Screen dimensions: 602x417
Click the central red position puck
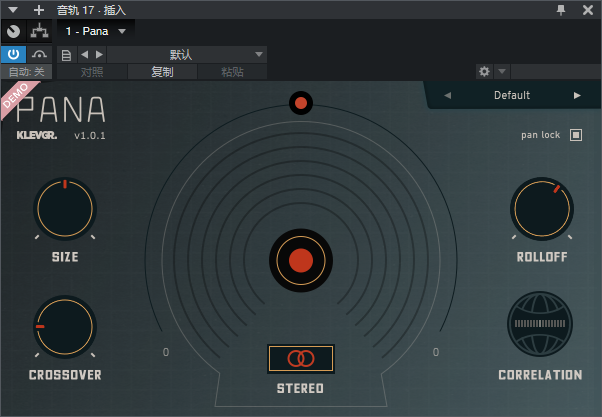coord(301,260)
